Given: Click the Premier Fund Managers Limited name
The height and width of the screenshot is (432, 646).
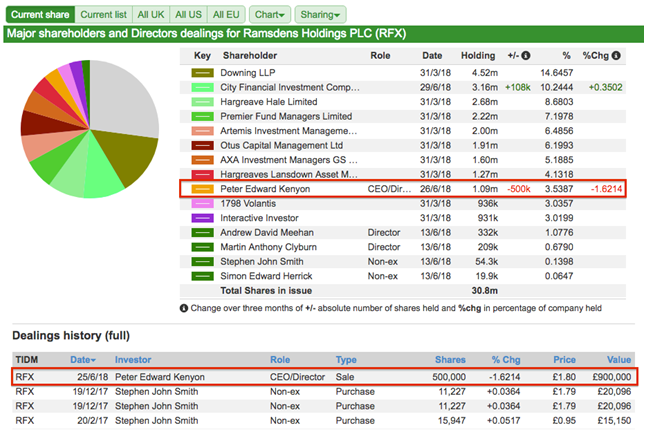Looking at the screenshot, I should 286,116.
